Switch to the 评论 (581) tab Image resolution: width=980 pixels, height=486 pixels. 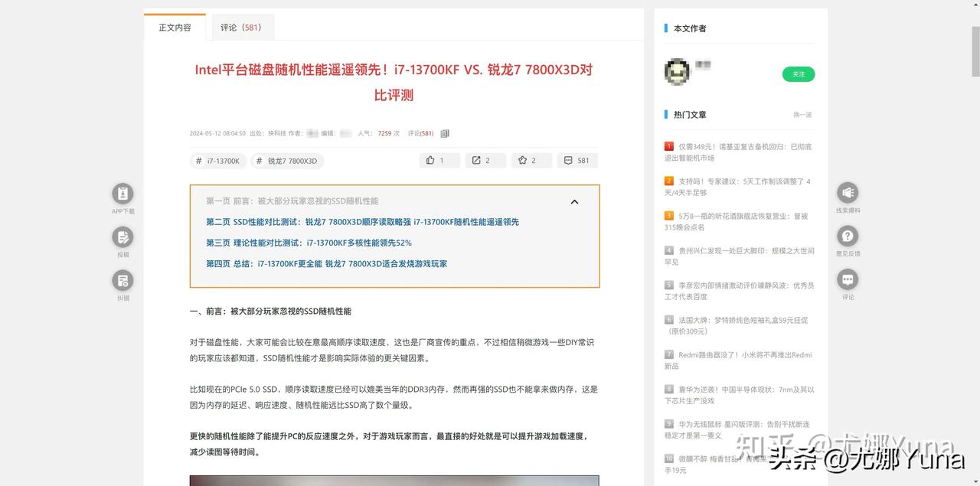[241, 27]
